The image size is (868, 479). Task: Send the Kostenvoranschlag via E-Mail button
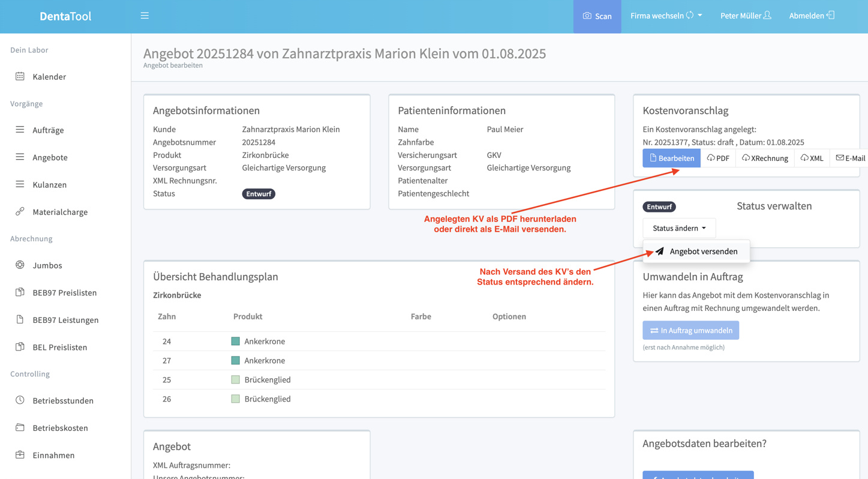pos(850,158)
